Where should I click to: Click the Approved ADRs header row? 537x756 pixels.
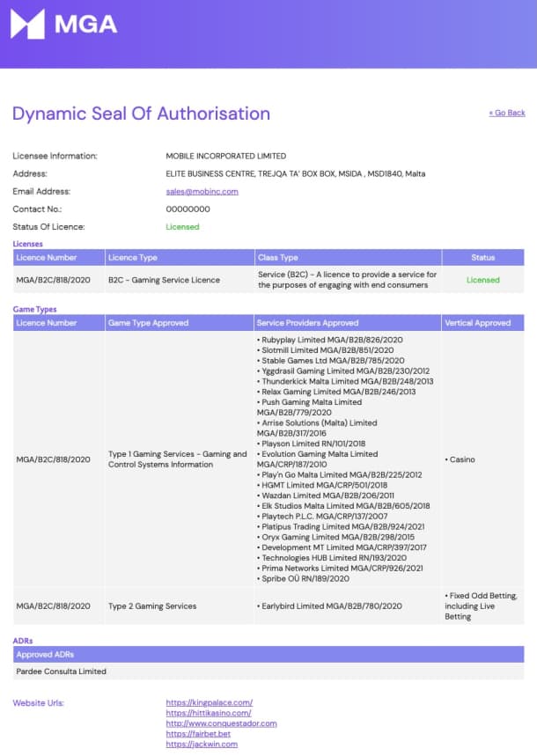[268, 655]
